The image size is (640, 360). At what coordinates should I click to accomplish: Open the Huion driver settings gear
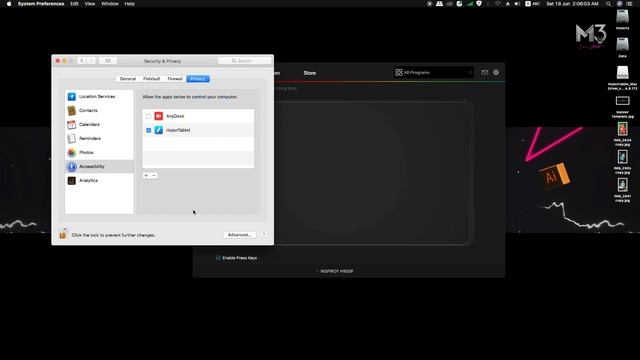click(x=496, y=72)
